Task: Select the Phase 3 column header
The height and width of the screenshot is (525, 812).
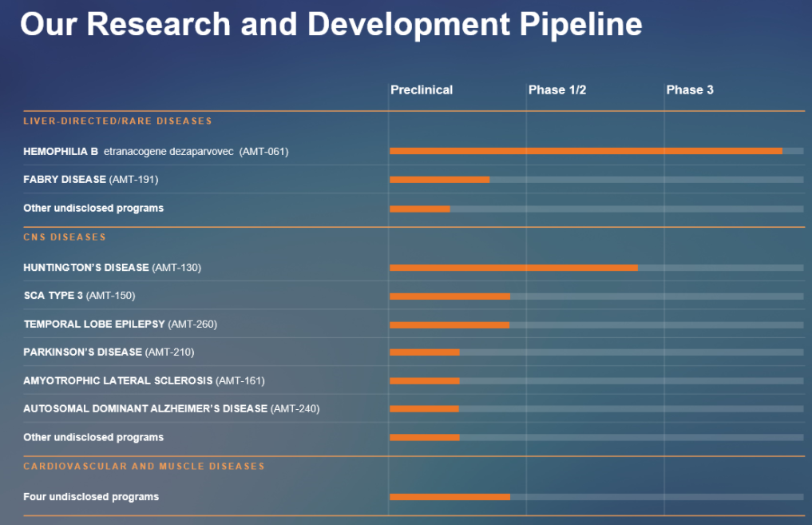Action: pos(690,89)
